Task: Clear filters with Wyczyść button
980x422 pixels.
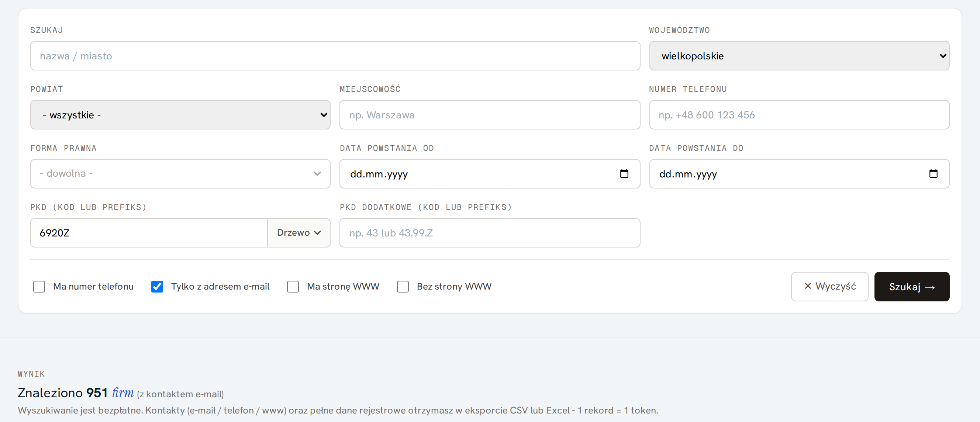Action: pos(829,287)
